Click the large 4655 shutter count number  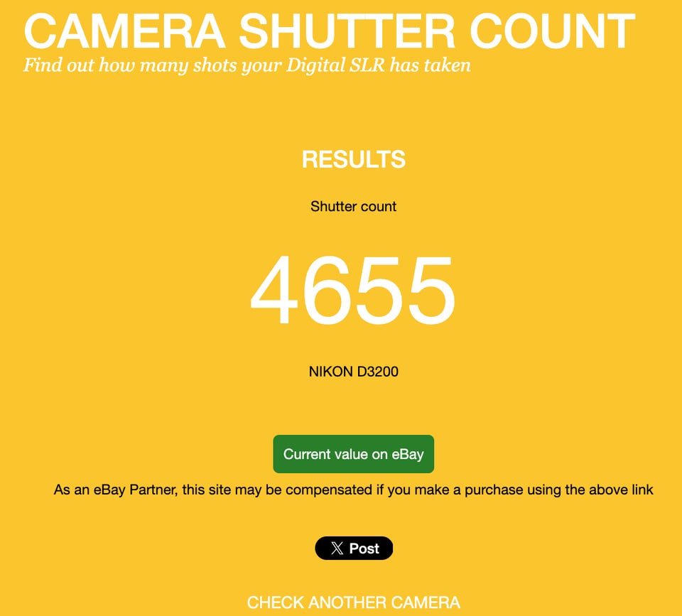[x=353, y=290]
